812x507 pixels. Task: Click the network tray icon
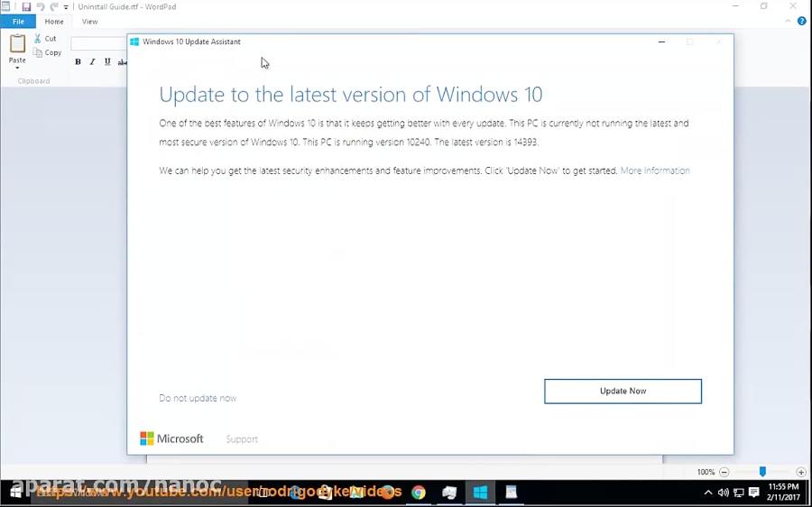738,492
